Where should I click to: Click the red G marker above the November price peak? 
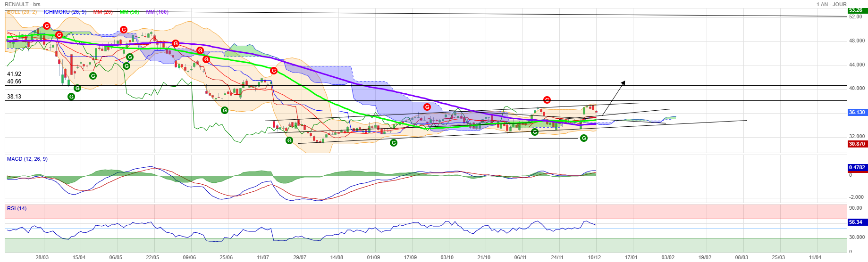tap(547, 100)
